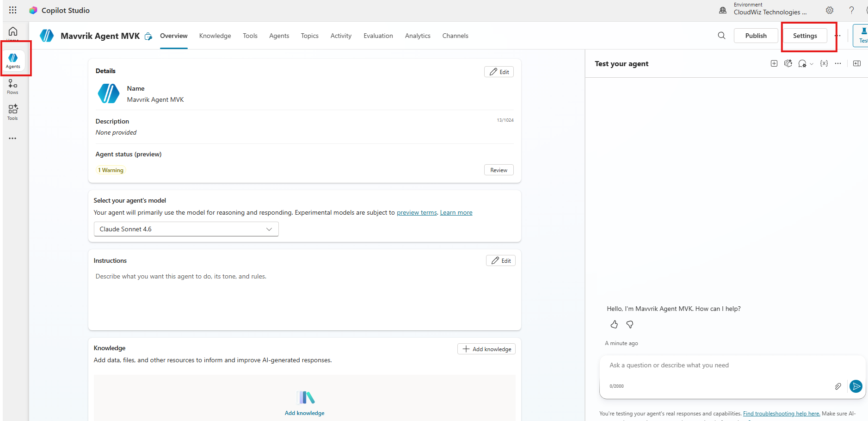Image resolution: width=868 pixels, height=421 pixels.
Task: Open the chat settings icon in test pane
Action: (x=802, y=63)
